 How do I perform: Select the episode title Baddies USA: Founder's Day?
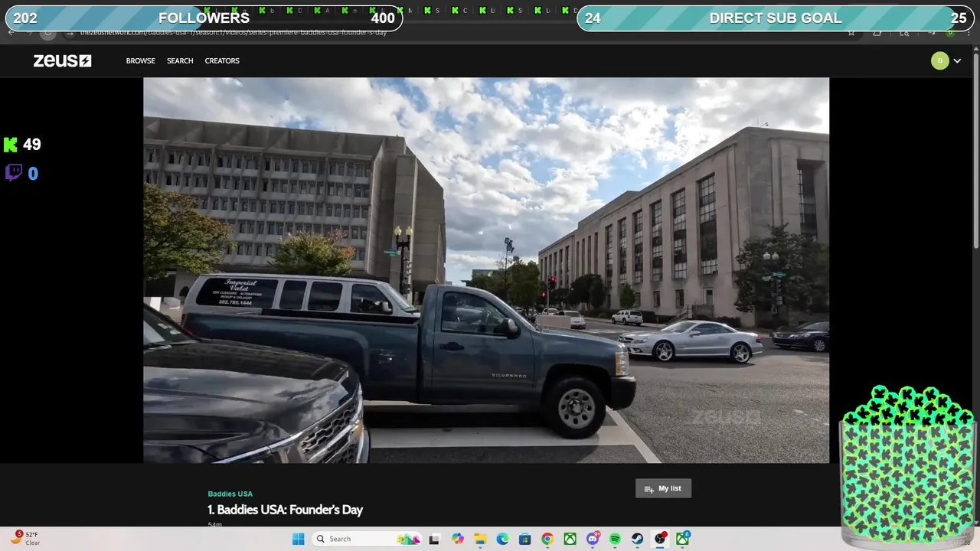point(285,510)
